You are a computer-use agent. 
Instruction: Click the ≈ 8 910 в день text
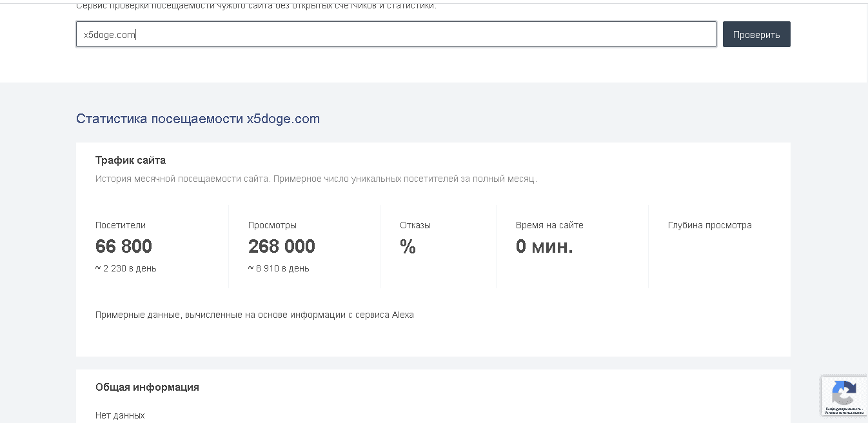pyautogui.click(x=279, y=268)
